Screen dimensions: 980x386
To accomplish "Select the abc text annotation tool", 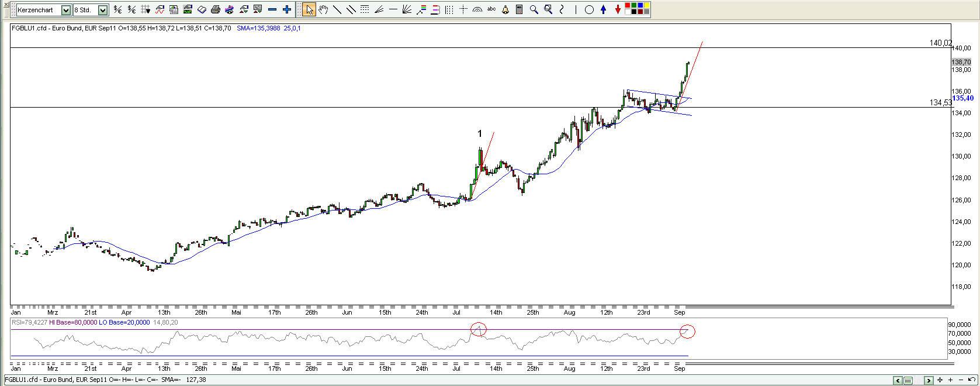I will pyautogui.click(x=491, y=9).
